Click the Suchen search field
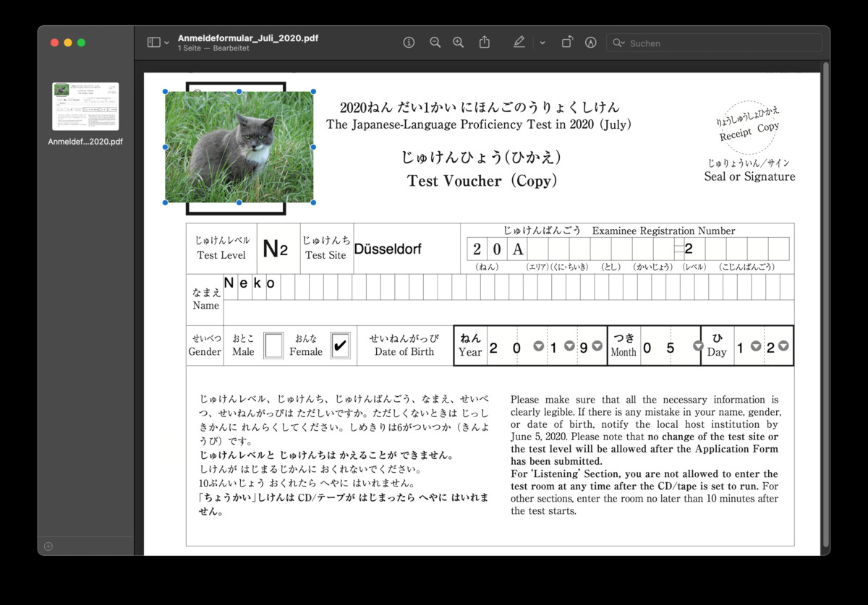The width and height of the screenshot is (868, 605). coord(712,43)
